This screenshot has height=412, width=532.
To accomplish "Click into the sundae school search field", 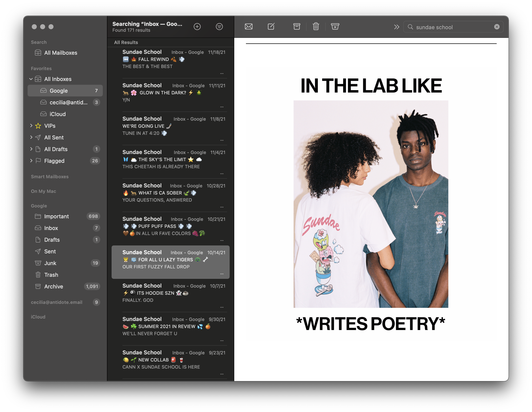I will (451, 27).
